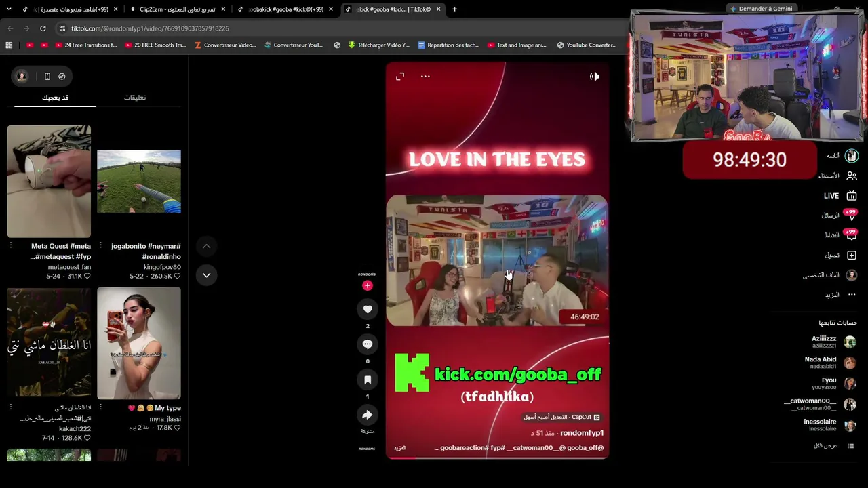The width and height of the screenshot is (868, 488).
Task: Open the soccer field jogabonito video thumbnail
Action: (139, 181)
